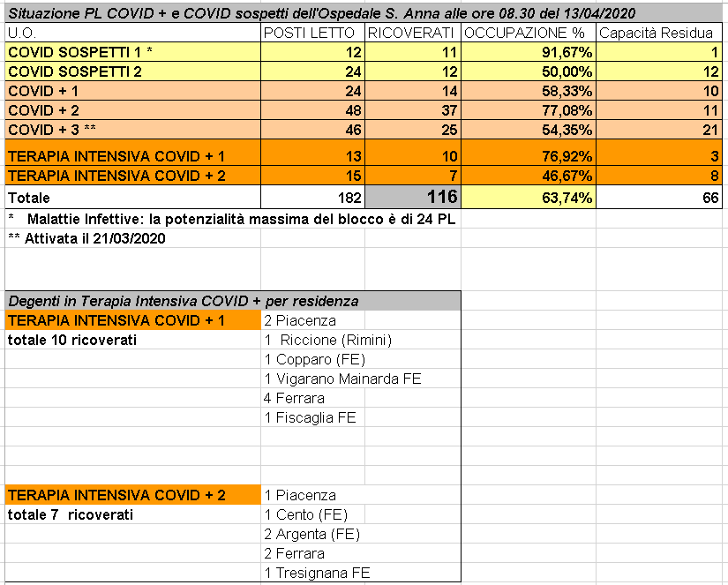The width and height of the screenshot is (728, 585).
Task: Click the '** Attivata il 21/03/2020' note
Action: coord(88,237)
